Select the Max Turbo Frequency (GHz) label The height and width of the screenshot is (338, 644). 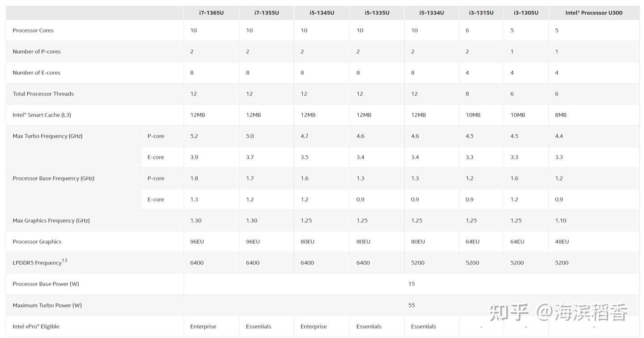47,136
